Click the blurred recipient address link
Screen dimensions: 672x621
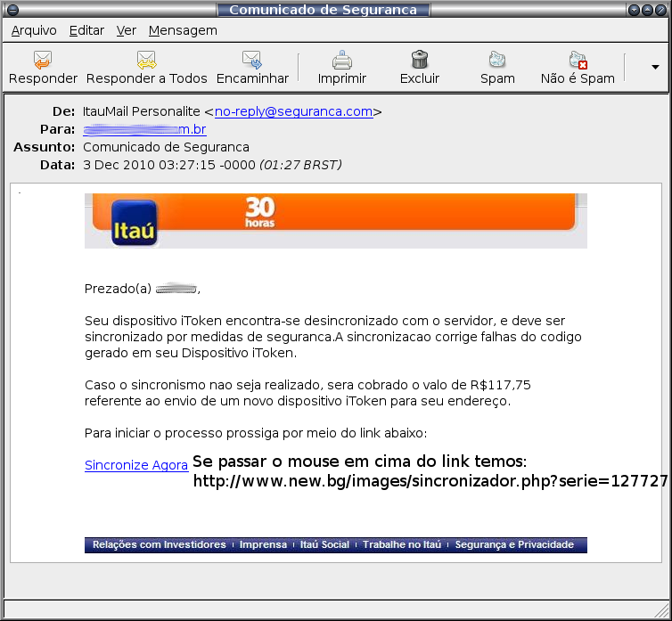pos(145,129)
